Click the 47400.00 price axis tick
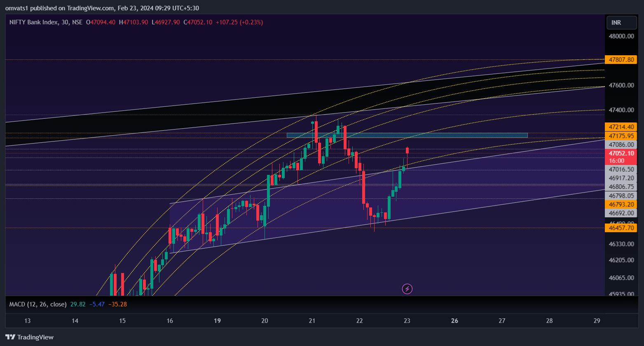This screenshot has height=346, width=644. [621, 110]
